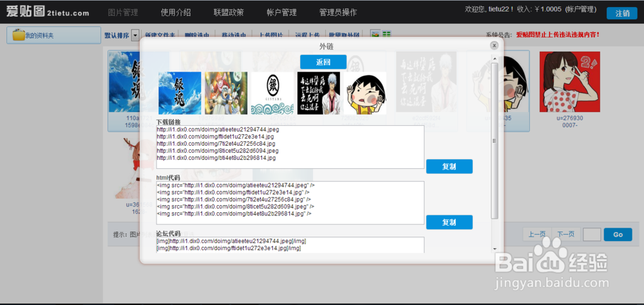Click the atieeteu21294744.jpeg download link line
Viewport: 644px width, 305px height.
218,130
